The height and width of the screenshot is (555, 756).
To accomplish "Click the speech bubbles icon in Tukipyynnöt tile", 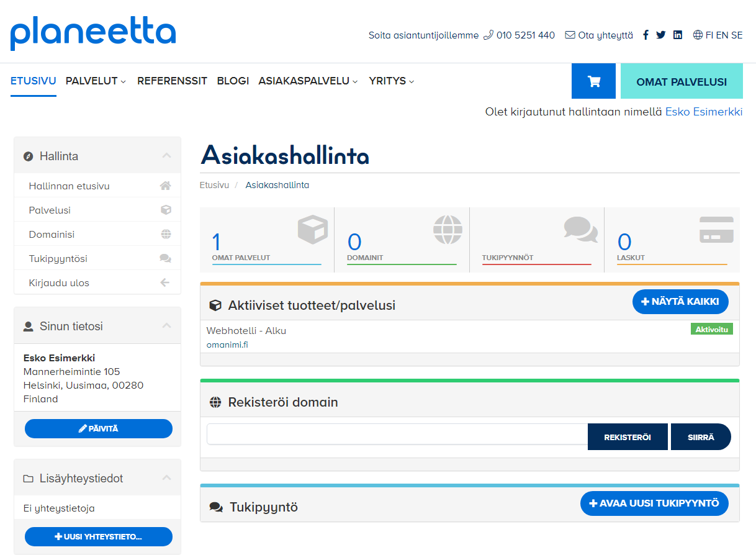I will click(x=581, y=230).
